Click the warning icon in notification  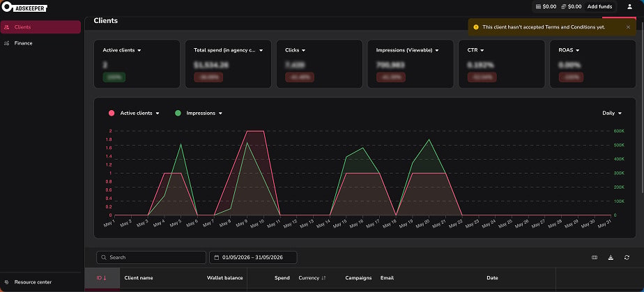[476, 27]
